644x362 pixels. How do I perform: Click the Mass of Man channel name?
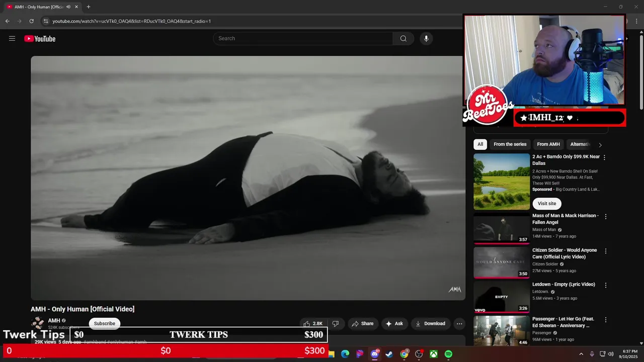(544, 230)
